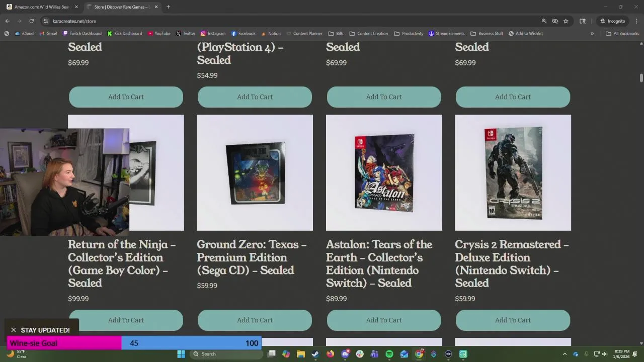Open the iCloud bookmark

tap(24, 34)
